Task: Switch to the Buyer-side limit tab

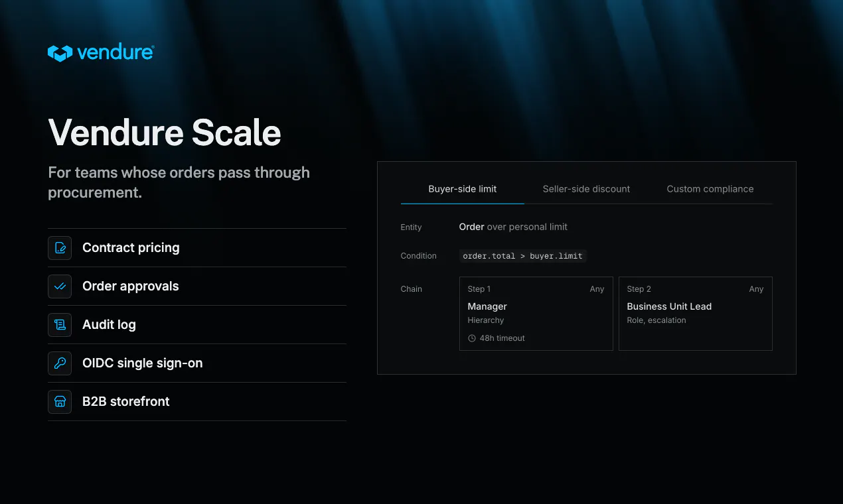Action: (463, 189)
